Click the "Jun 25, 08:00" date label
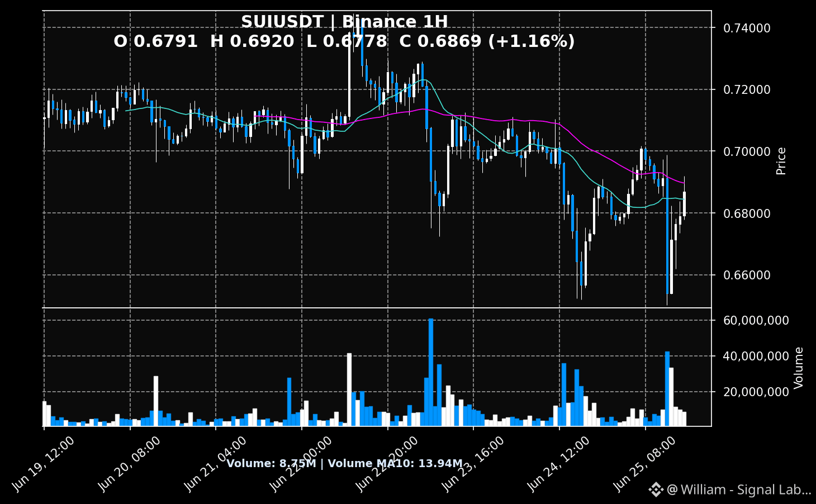Viewport: 816px width, 504px height. pyautogui.click(x=644, y=464)
